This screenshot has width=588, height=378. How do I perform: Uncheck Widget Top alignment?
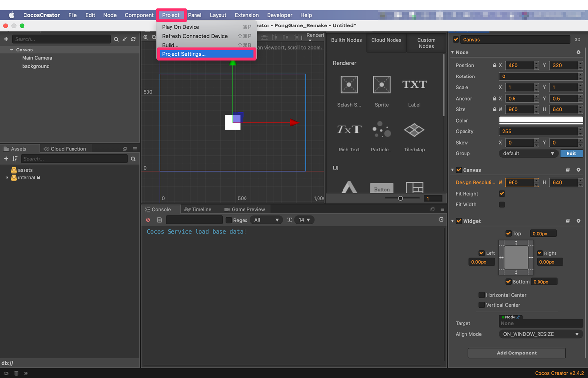[508, 234]
